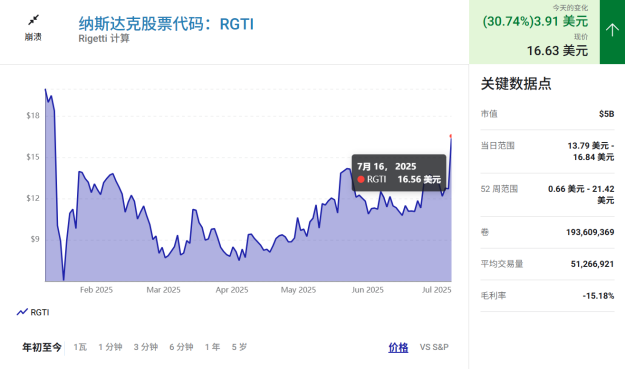Click the 毛利率 label
Image resolution: width=625 pixels, height=370 pixels.
pos(493,296)
